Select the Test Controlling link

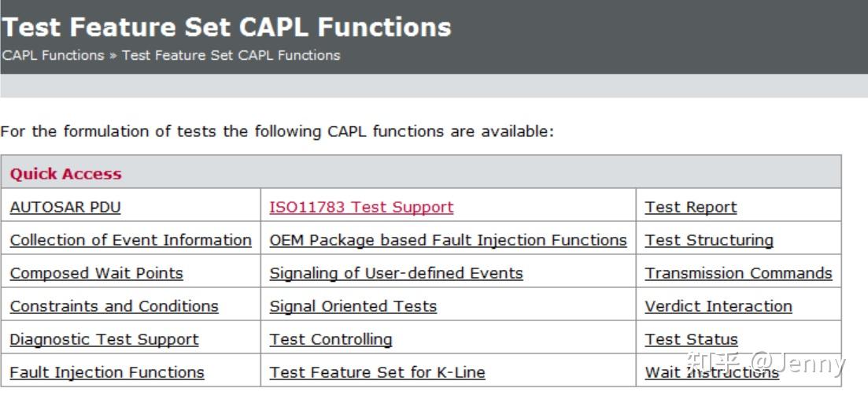click(331, 339)
